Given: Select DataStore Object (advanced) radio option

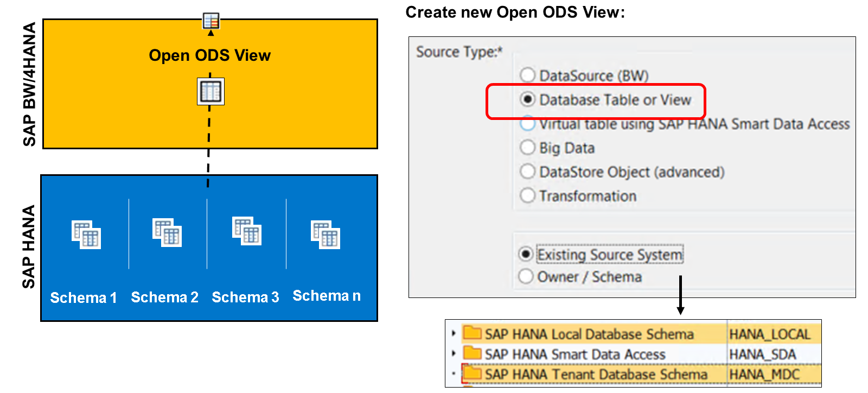Looking at the screenshot, I should tap(527, 172).
